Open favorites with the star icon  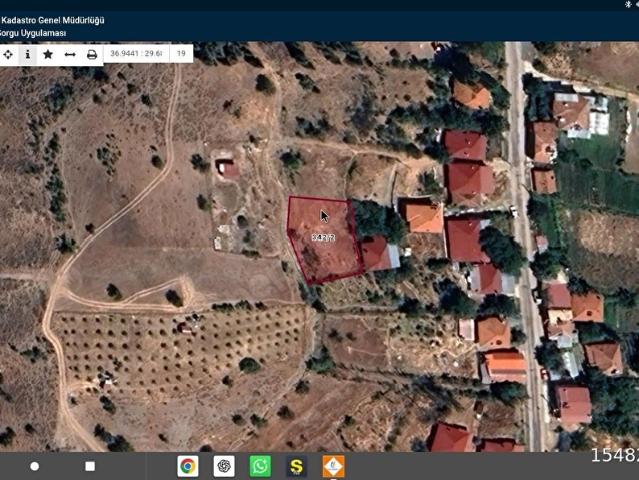[x=47, y=54]
